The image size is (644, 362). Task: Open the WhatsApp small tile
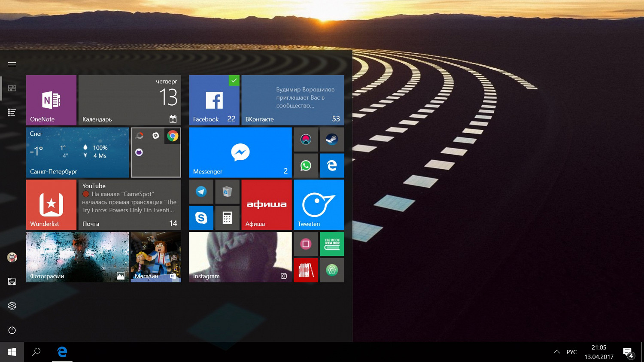pyautogui.click(x=306, y=166)
